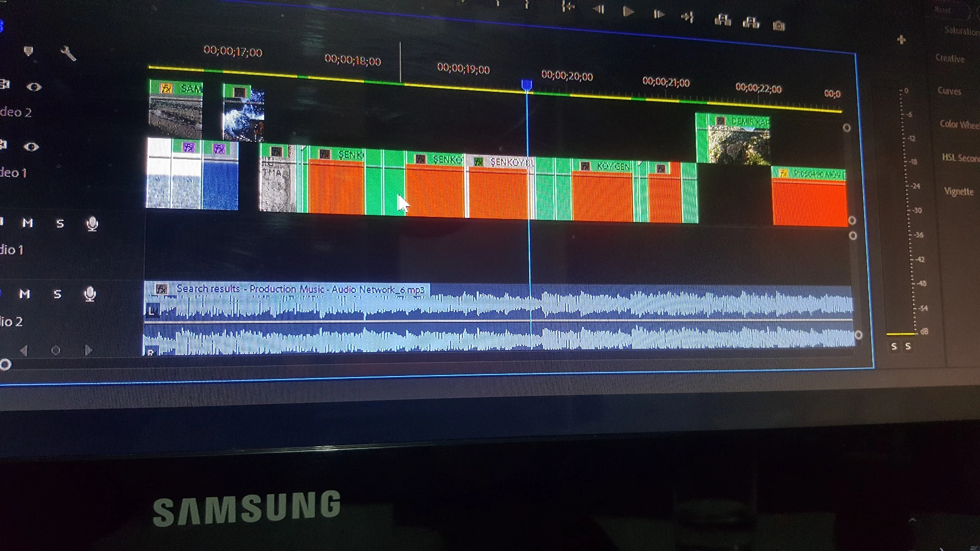Click the Go to Out point button

(x=688, y=17)
